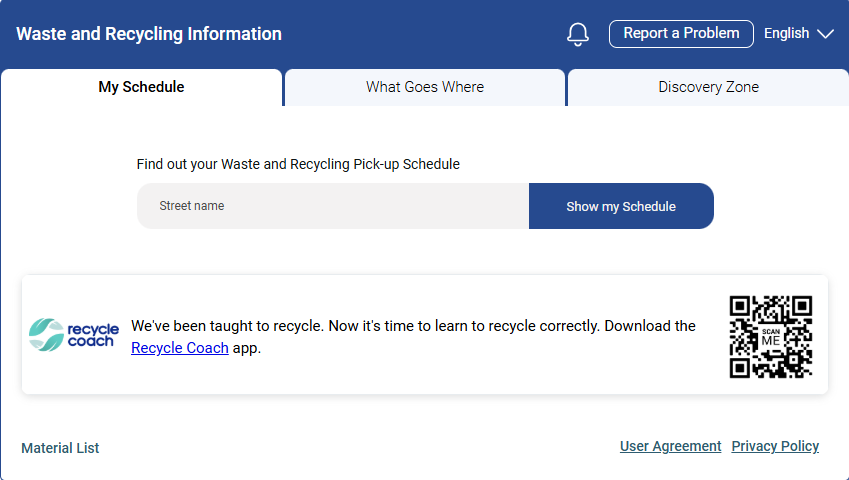Open the notification bell icon

578,34
